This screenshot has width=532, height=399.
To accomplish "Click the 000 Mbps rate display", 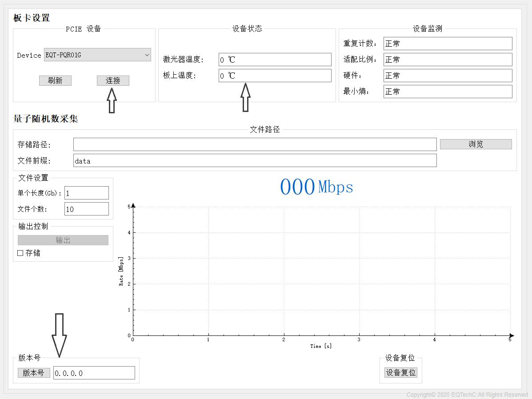I will [316, 187].
